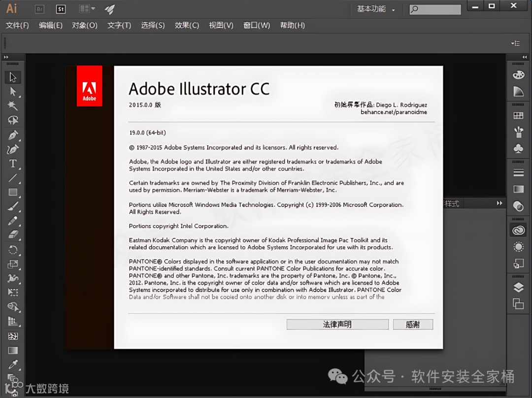The width and height of the screenshot is (532, 398).
Task: Open the Stroke panel lines icon
Action: pos(518,173)
